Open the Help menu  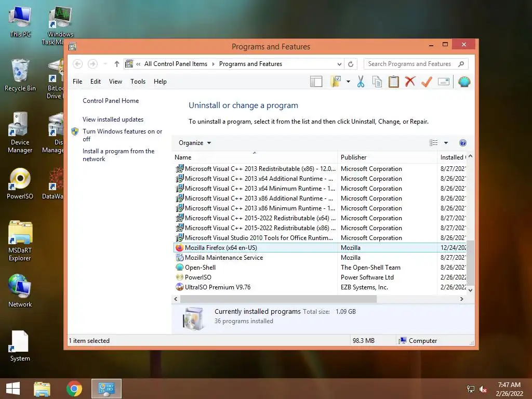pos(160,82)
